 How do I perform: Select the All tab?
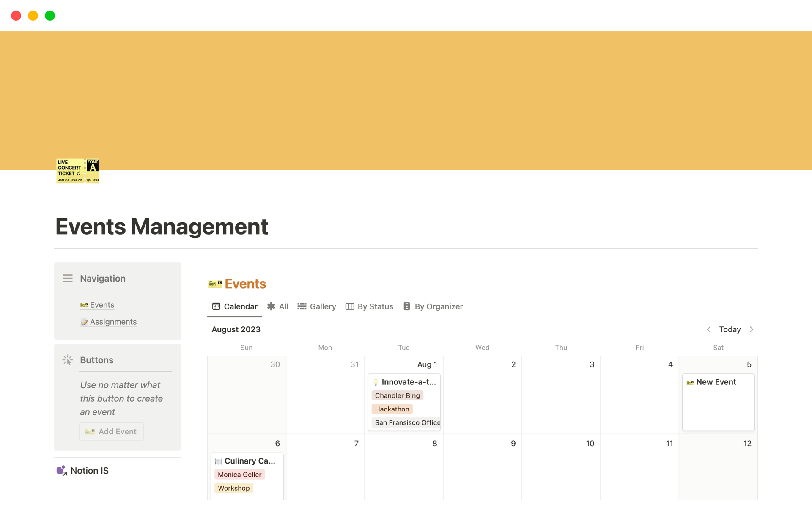click(278, 306)
